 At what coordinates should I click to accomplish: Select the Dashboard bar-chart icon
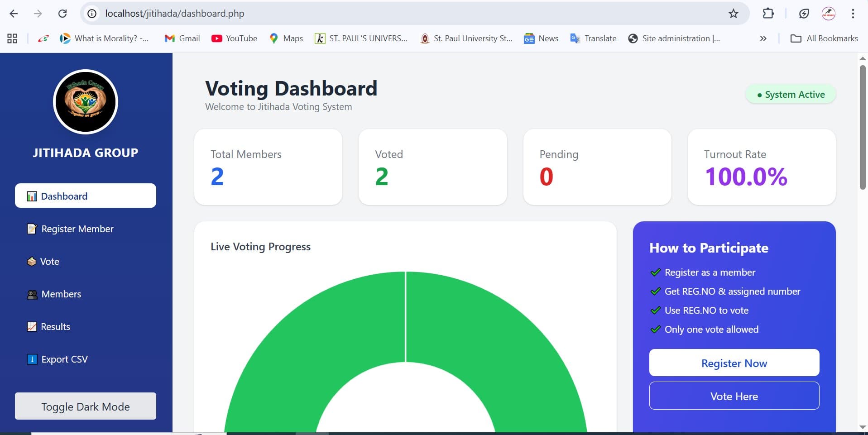pos(31,196)
